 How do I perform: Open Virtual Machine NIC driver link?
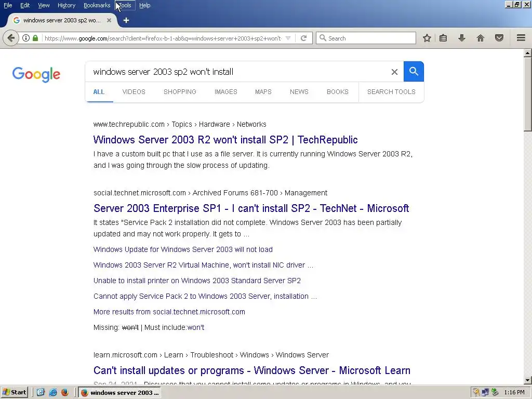click(203, 265)
